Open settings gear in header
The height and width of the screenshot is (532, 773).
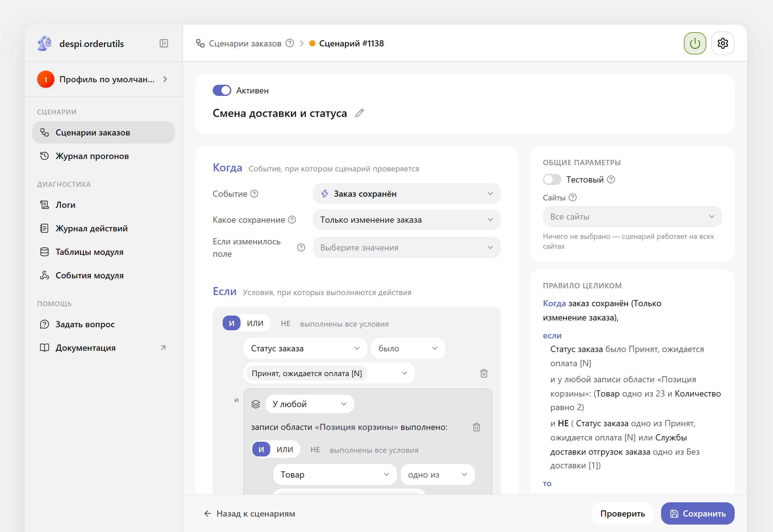point(722,43)
